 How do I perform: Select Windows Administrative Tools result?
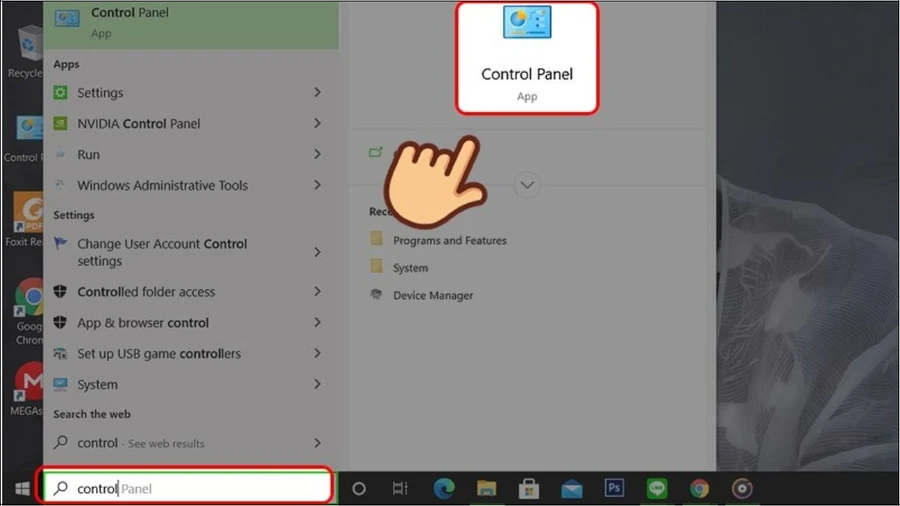(191, 185)
